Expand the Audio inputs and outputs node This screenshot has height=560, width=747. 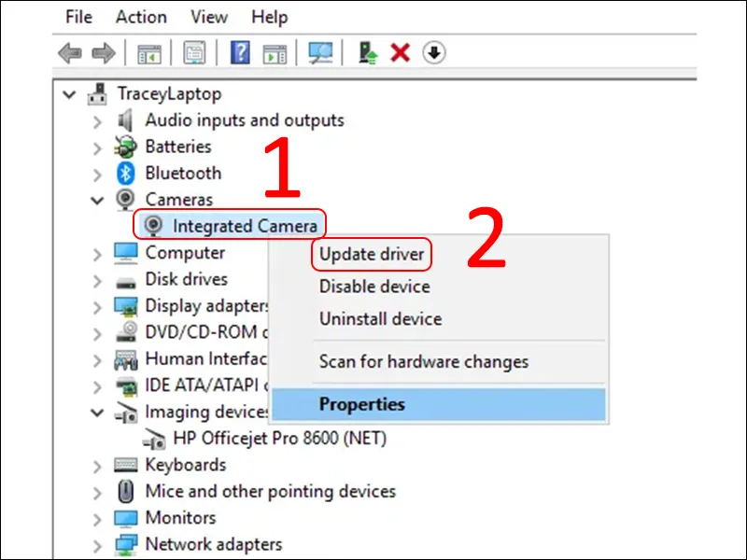97,121
